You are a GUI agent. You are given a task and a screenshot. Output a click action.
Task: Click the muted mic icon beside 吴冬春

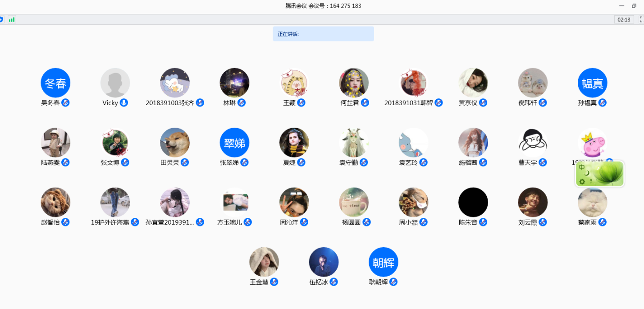click(65, 102)
